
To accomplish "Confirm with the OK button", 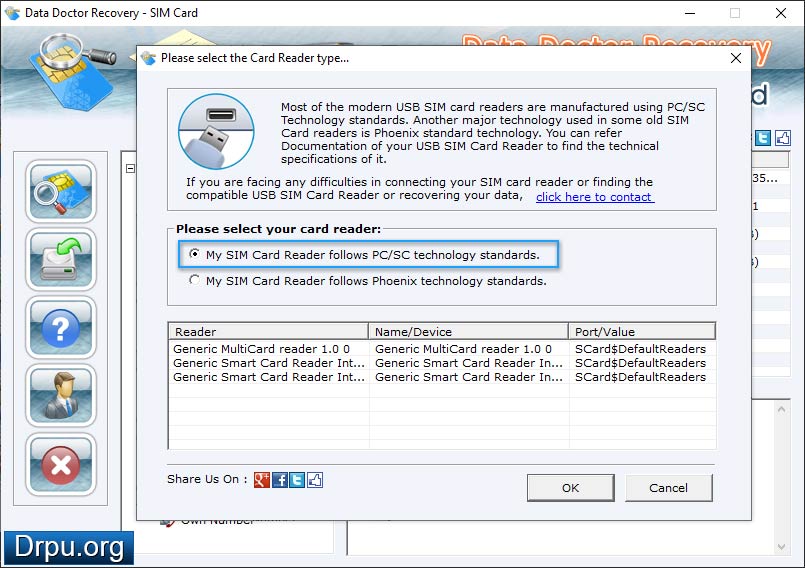I will point(570,488).
